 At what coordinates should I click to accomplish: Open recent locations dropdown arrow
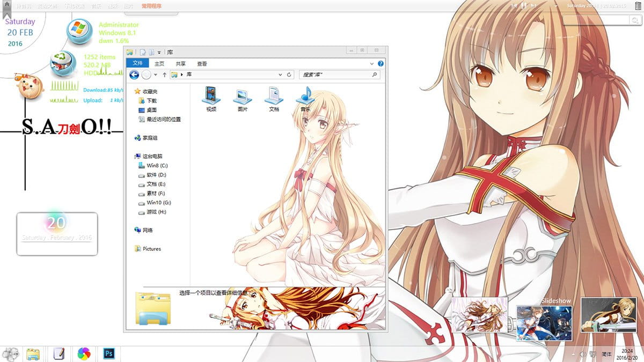tap(156, 75)
